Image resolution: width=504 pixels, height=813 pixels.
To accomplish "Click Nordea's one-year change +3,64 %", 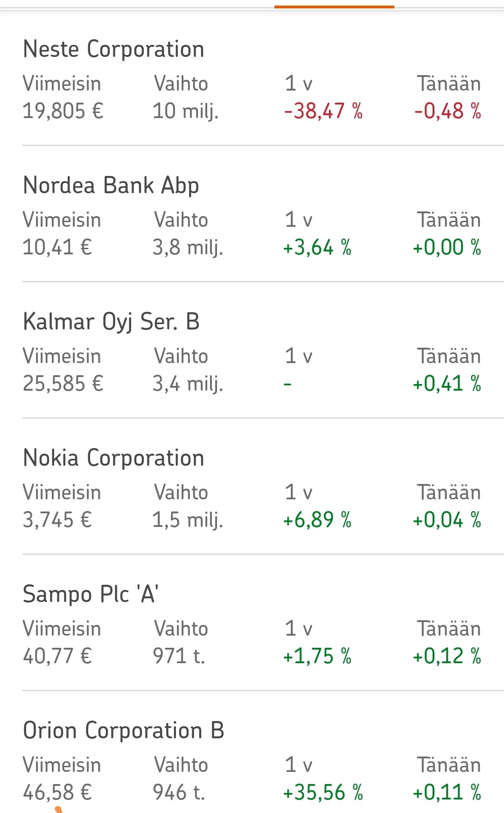I will click(317, 247).
